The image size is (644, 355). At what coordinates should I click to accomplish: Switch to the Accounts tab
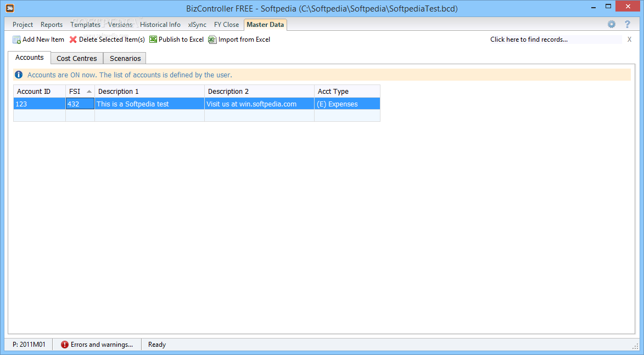(29, 58)
